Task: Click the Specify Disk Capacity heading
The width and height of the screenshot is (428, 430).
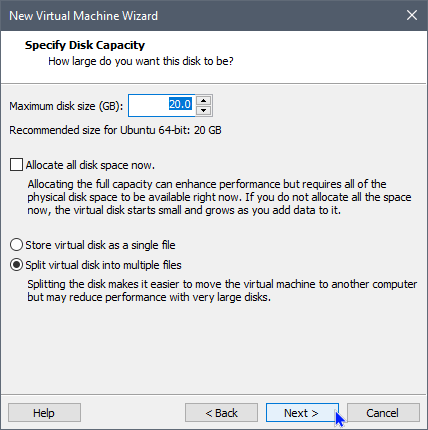Action: [x=85, y=45]
